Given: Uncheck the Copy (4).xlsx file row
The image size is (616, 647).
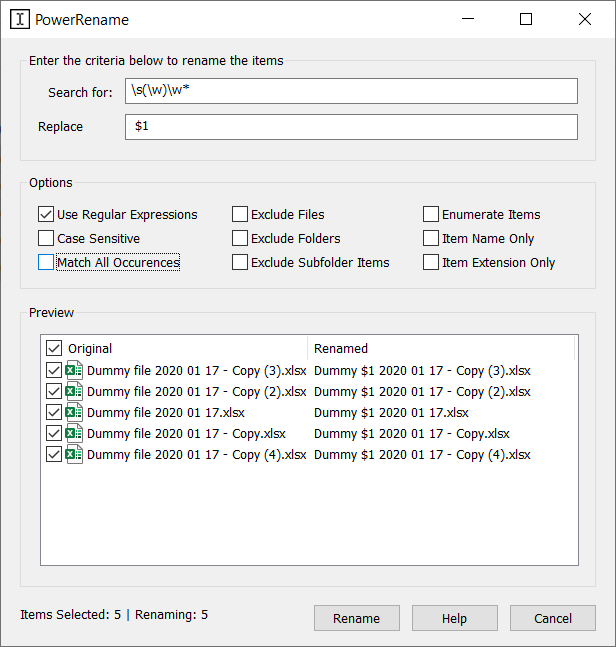Looking at the screenshot, I should 54,454.
